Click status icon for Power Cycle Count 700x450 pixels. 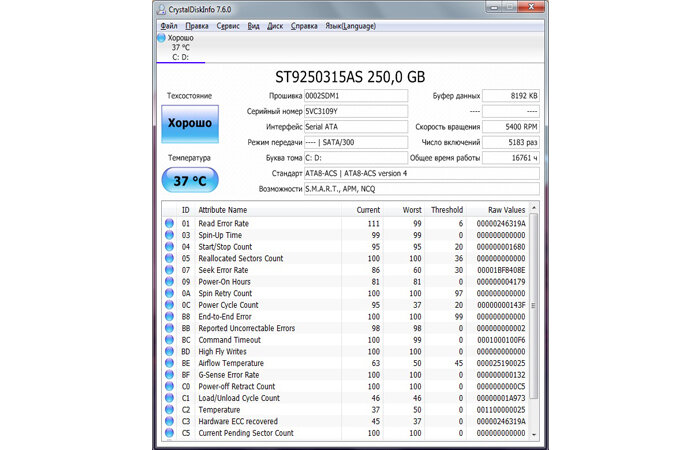click(x=169, y=305)
